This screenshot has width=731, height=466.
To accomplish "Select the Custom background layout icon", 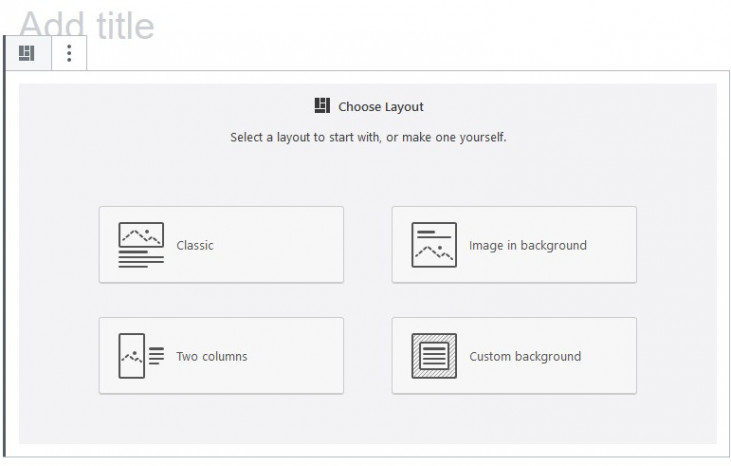I will pos(434,356).
